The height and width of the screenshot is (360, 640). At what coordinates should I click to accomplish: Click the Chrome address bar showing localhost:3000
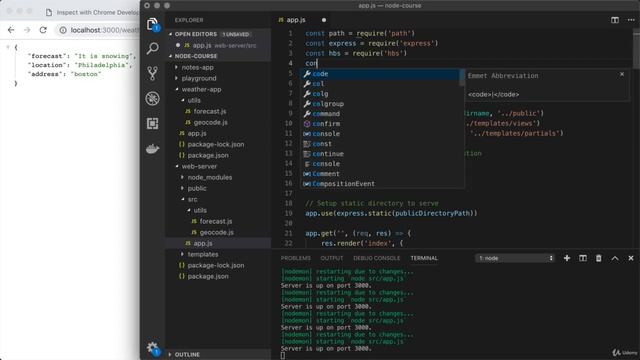point(98,30)
